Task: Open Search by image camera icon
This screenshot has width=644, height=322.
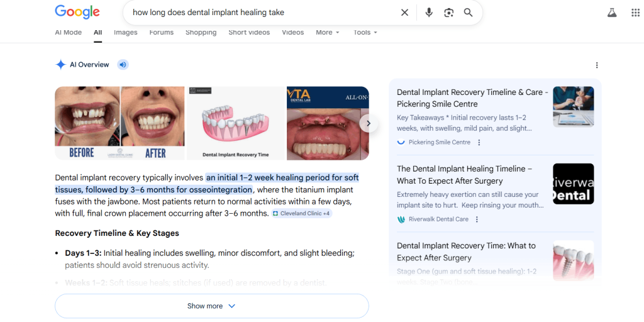Action: (x=448, y=13)
